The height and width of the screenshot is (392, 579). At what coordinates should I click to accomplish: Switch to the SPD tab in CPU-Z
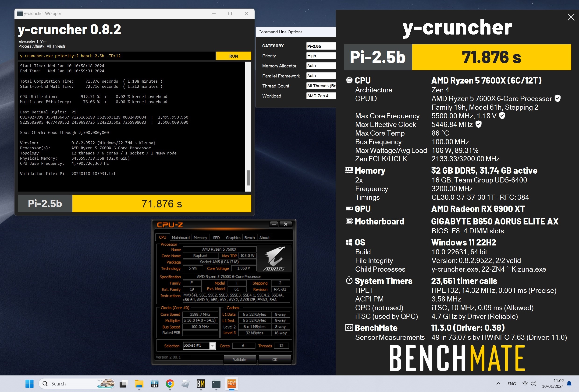(x=216, y=238)
